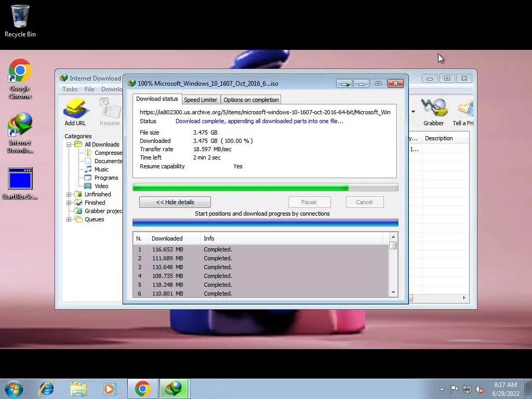532x399 pixels.
Task: Open the Tasks menu
Action: click(70, 89)
